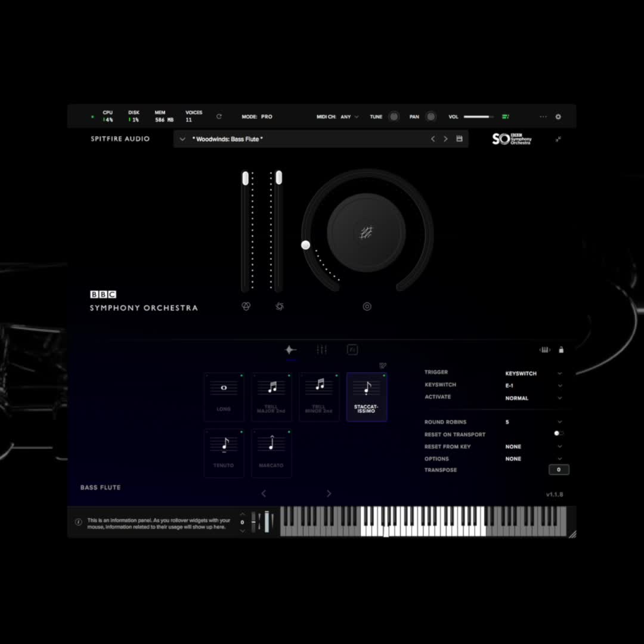644x644 pixels.
Task: Click the dynamics icon under second slider
Action: coord(279,306)
